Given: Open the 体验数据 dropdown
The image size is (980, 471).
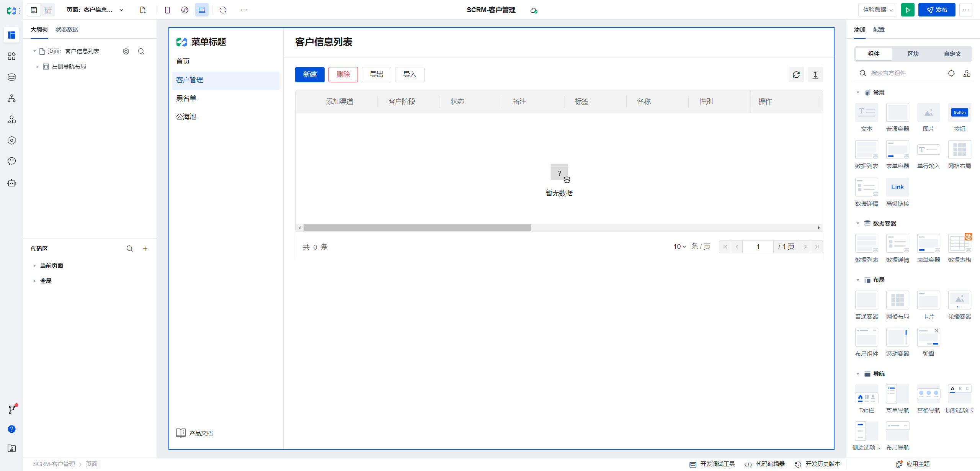Looking at the screenshot, I should 877,10.
